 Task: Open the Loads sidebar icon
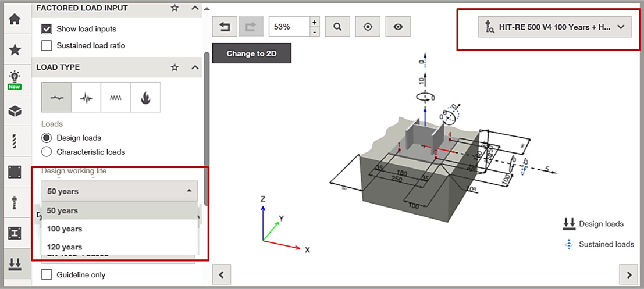coord(15,264)
